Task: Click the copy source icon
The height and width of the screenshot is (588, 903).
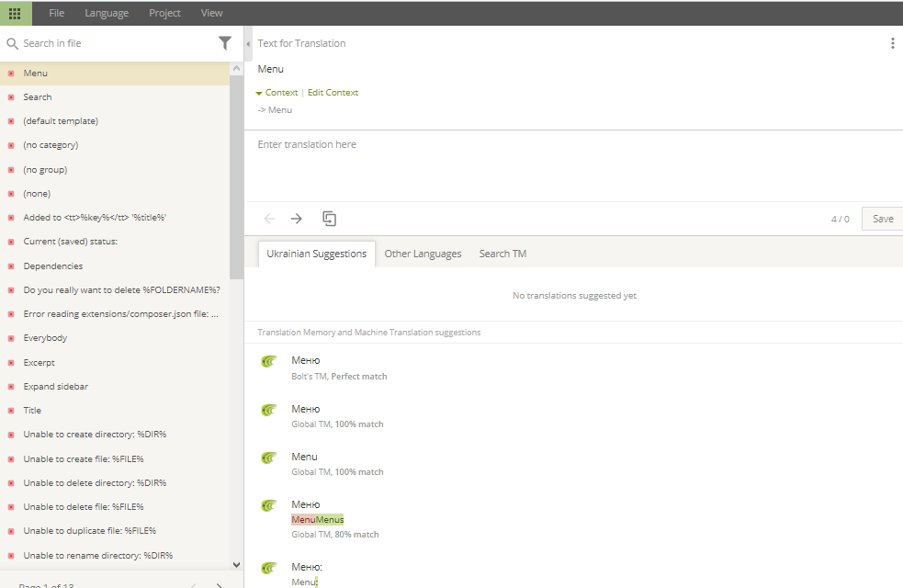Action: pyautogui.click(x=329, y=219)
